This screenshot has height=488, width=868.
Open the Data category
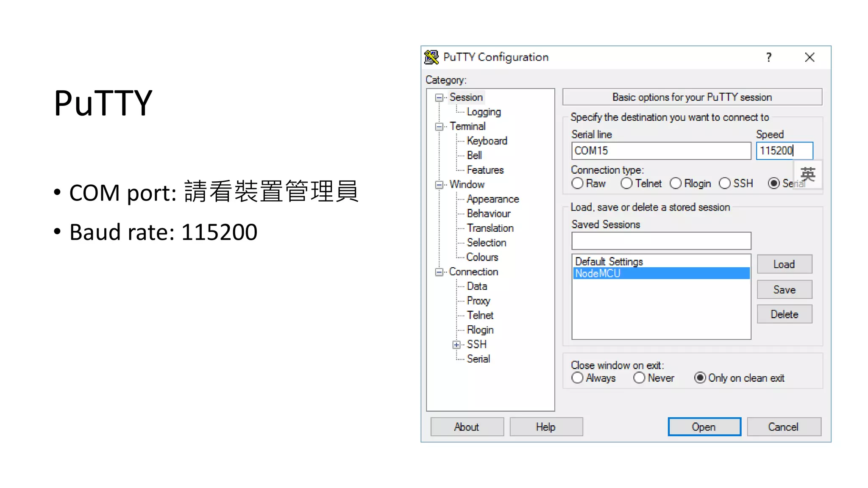tap(477, 286)
